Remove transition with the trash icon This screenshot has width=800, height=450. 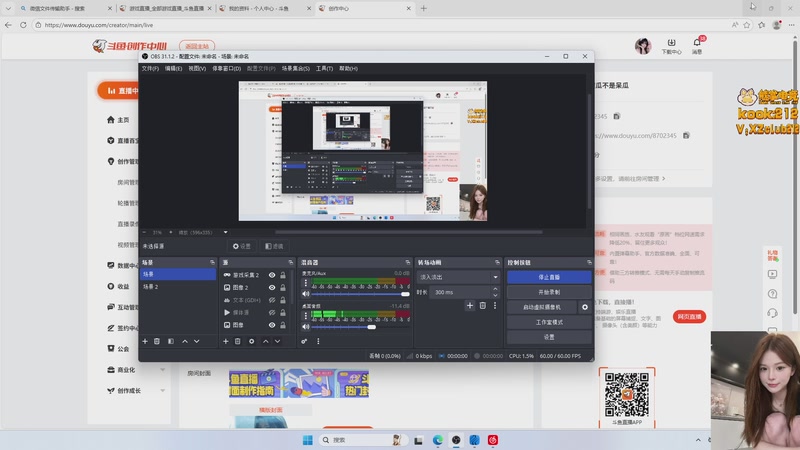point(483,306)
